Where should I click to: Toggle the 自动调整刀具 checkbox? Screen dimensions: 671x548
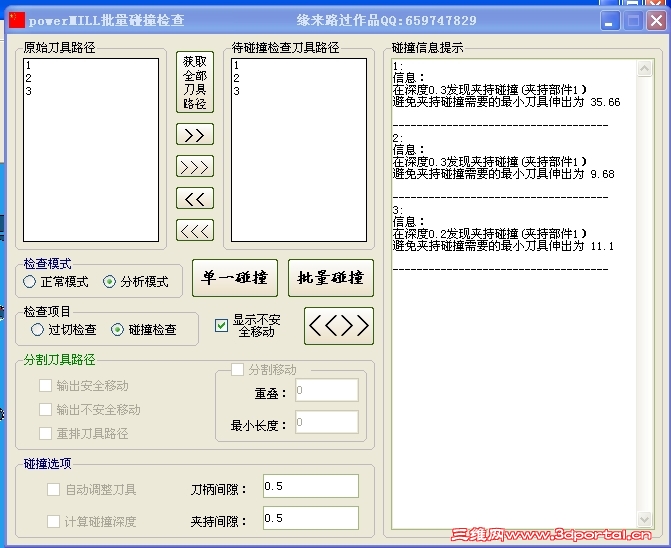tap(53, 489)
